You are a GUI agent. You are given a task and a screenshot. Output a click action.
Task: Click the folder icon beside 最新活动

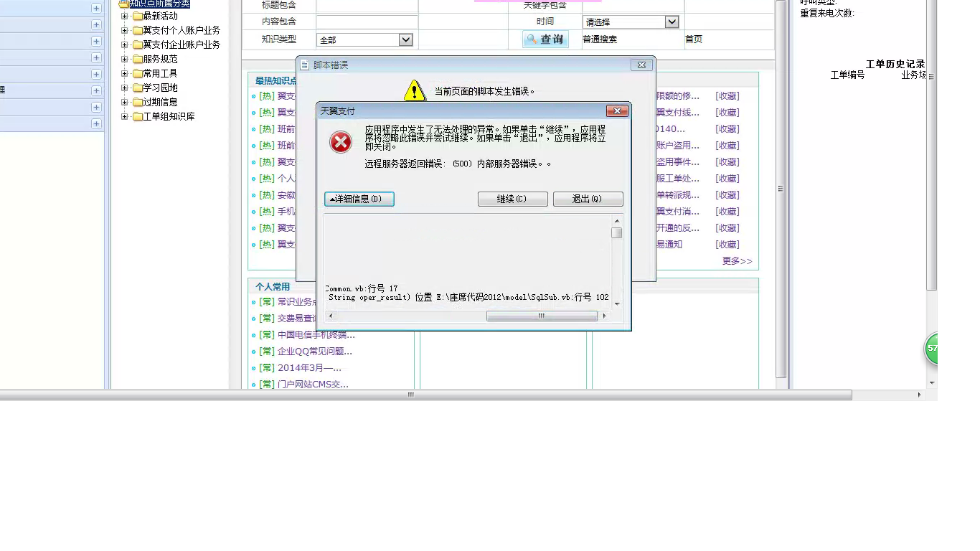138,16
